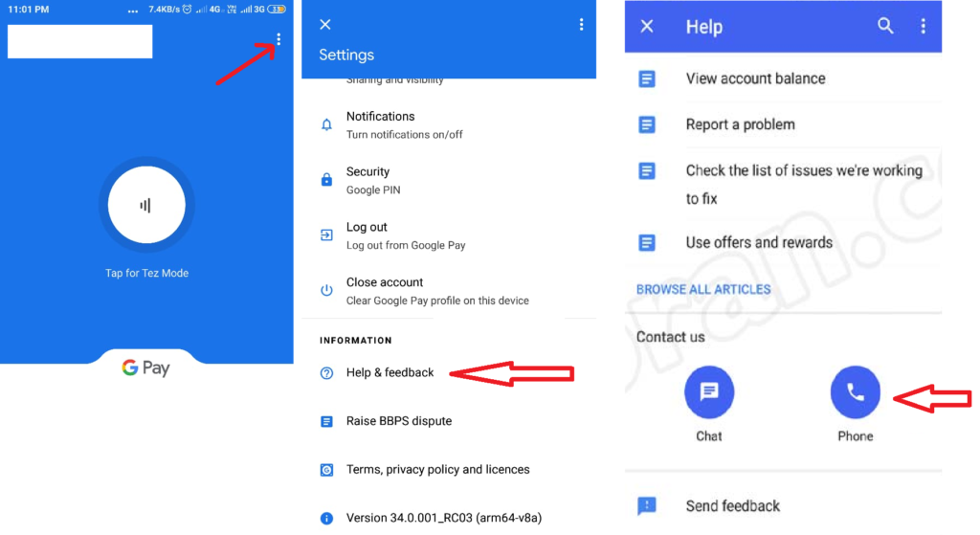Tap the Help & feedback question icon
Image resolution: width=980 pixels, height=535 pixels.
(x=326, y=373)
